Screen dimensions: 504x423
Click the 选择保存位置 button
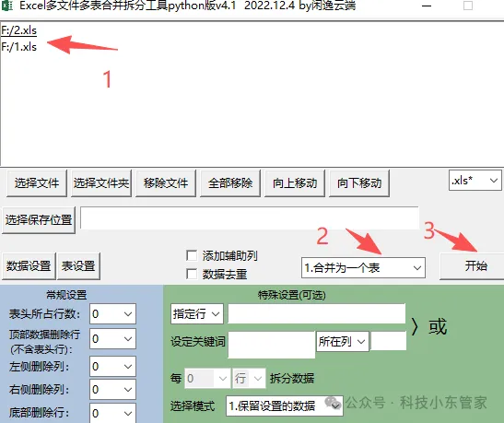(x=39, y=220)
